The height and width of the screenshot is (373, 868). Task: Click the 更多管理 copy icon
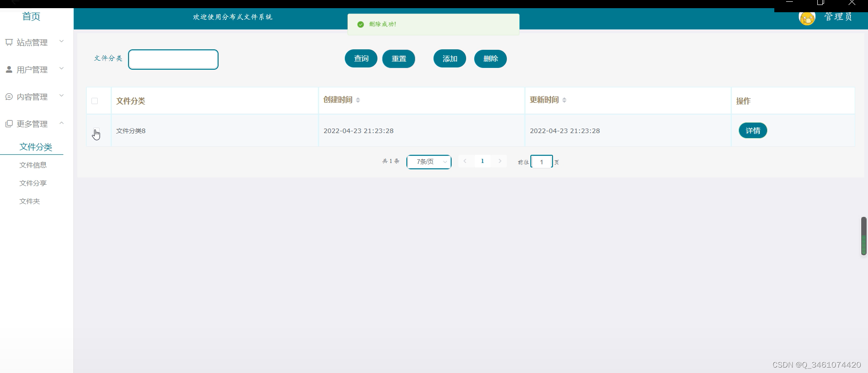(9, 124)
